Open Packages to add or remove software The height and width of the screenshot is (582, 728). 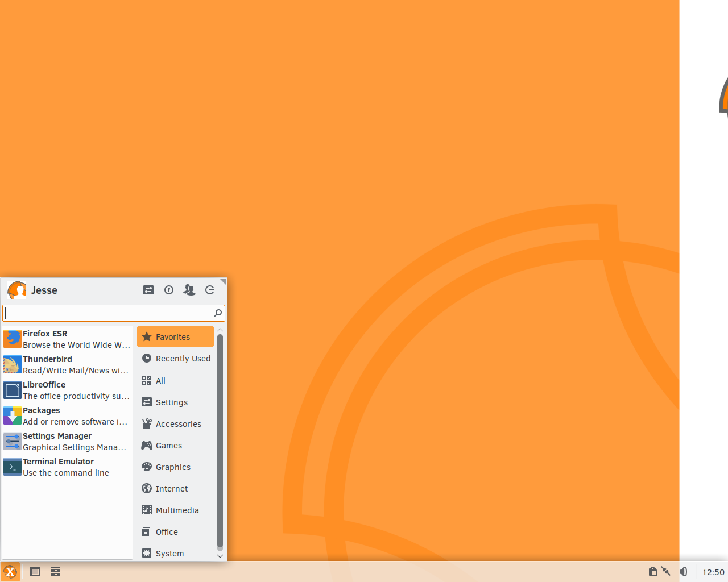click(67, 416)
